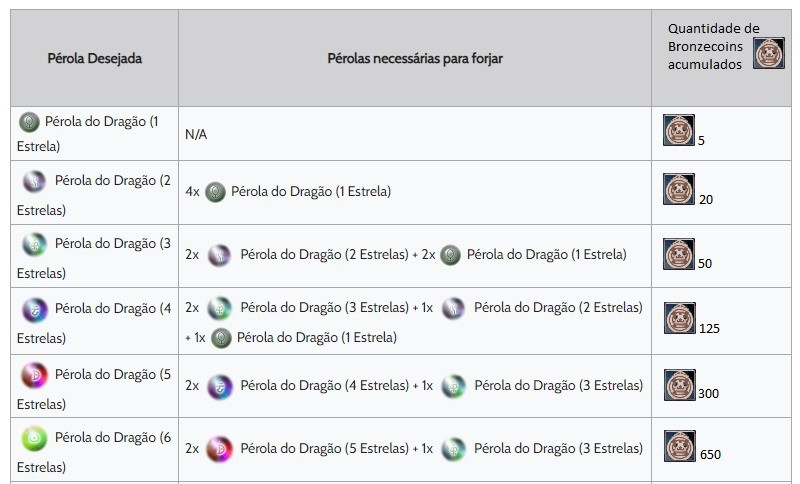Image resolution: width=800 pixels, height=484 pixels.
Task: Click the Bronzecoin icon beside the value 650
Action: [x=680, y=446]
